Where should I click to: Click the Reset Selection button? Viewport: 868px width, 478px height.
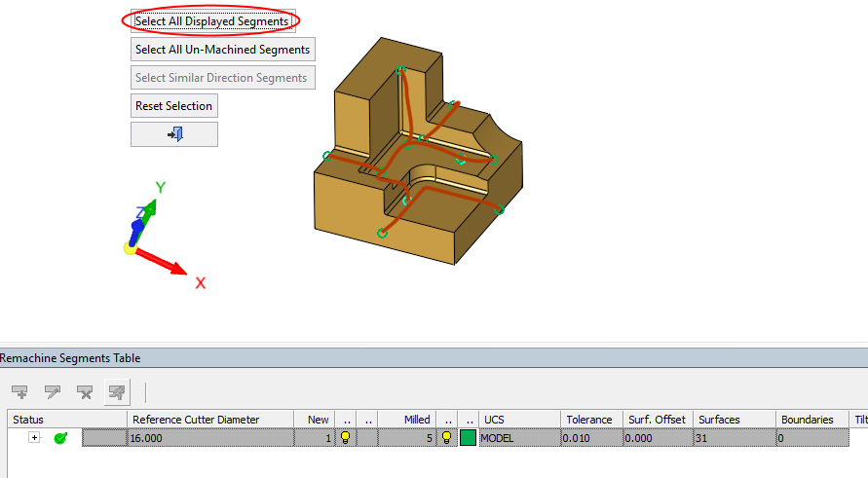click(173, 105)
